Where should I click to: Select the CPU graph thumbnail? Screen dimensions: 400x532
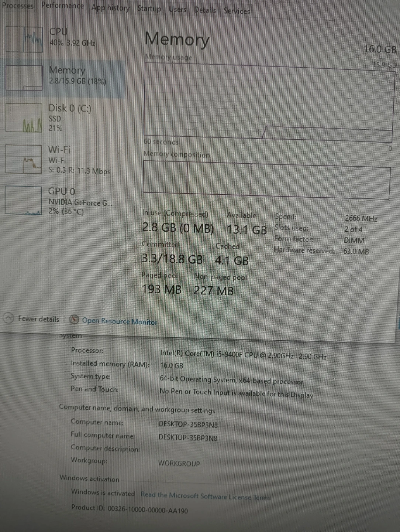[24, 39]
